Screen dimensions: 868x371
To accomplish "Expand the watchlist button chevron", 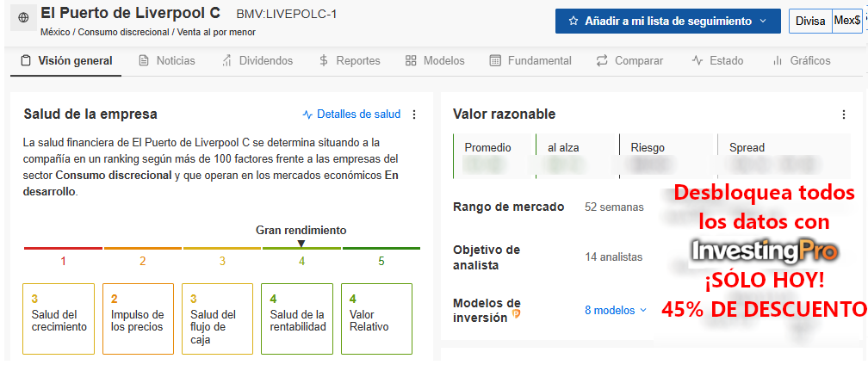I will click(762, 21).
